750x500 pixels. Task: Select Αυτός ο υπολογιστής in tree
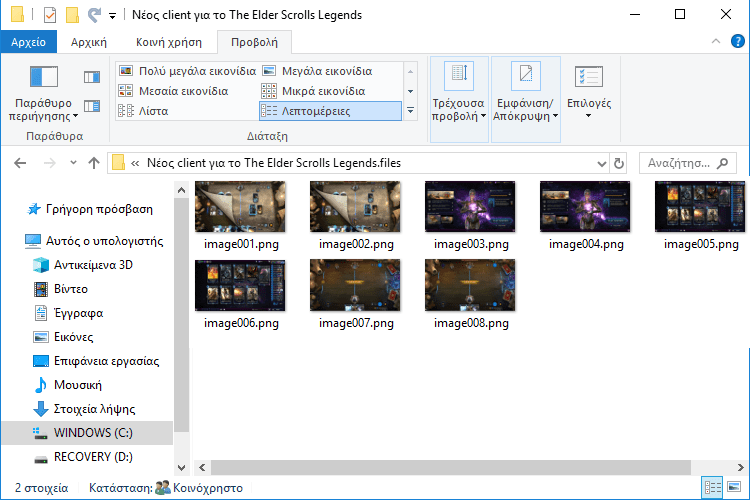[x=94, y=241]
